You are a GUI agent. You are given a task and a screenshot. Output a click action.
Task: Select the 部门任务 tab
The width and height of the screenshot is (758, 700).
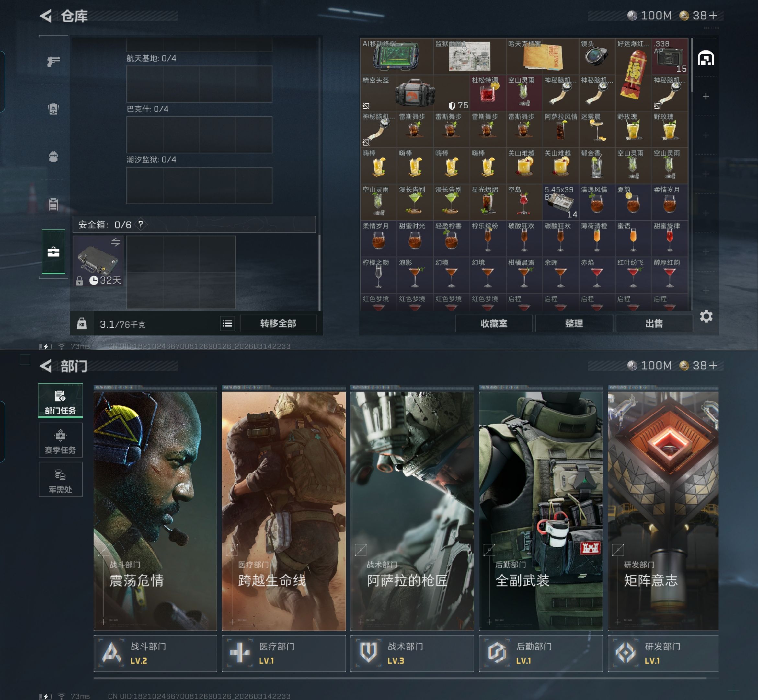[60, 401]
